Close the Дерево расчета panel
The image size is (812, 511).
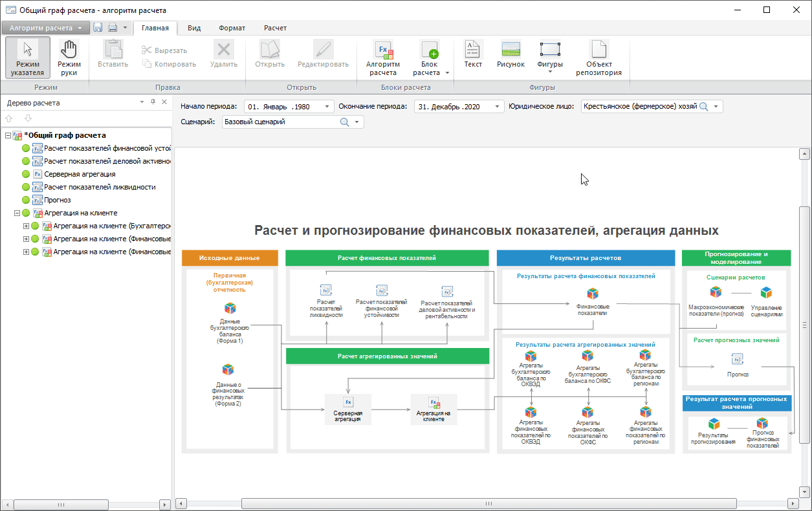point(164,102)
